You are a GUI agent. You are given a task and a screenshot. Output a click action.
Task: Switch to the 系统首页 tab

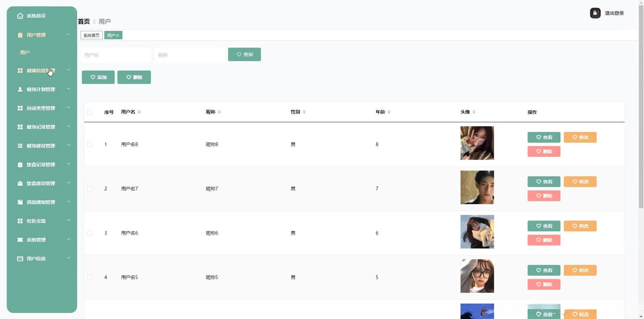91,35
